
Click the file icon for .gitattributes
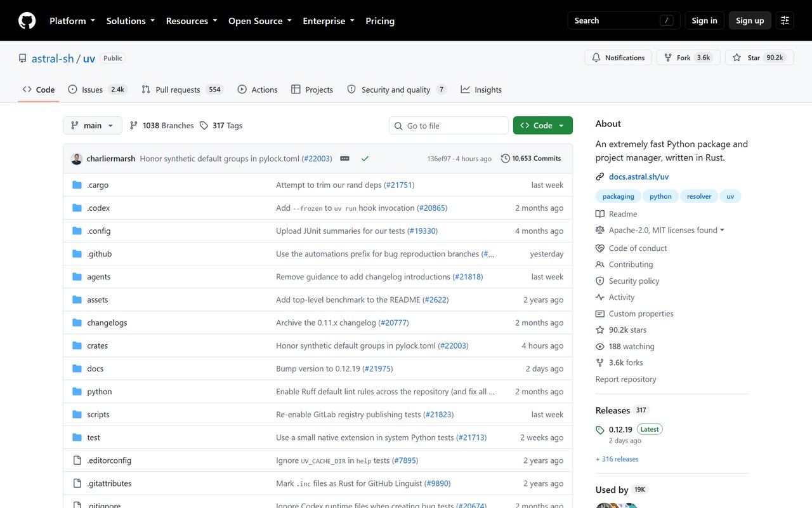(77, 483)
